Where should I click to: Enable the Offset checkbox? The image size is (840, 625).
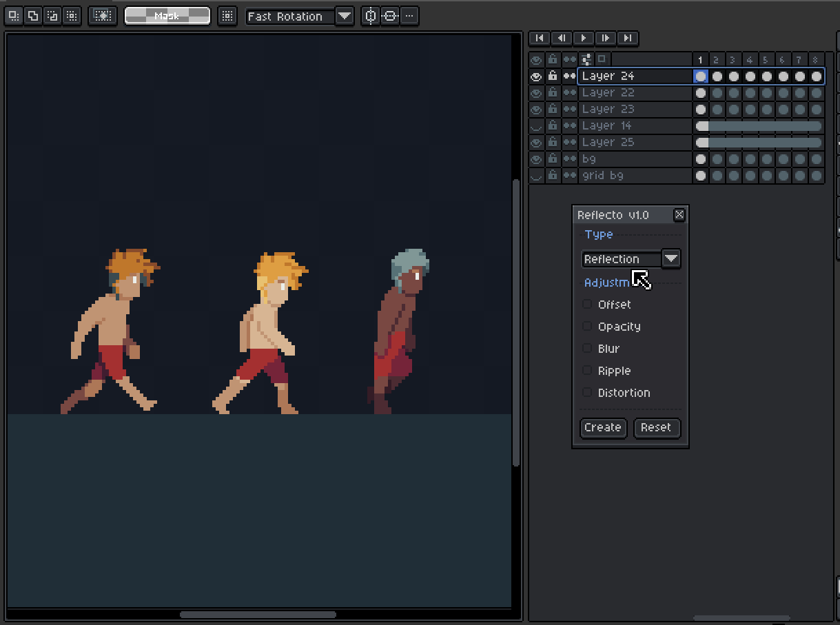click(587, 305)
